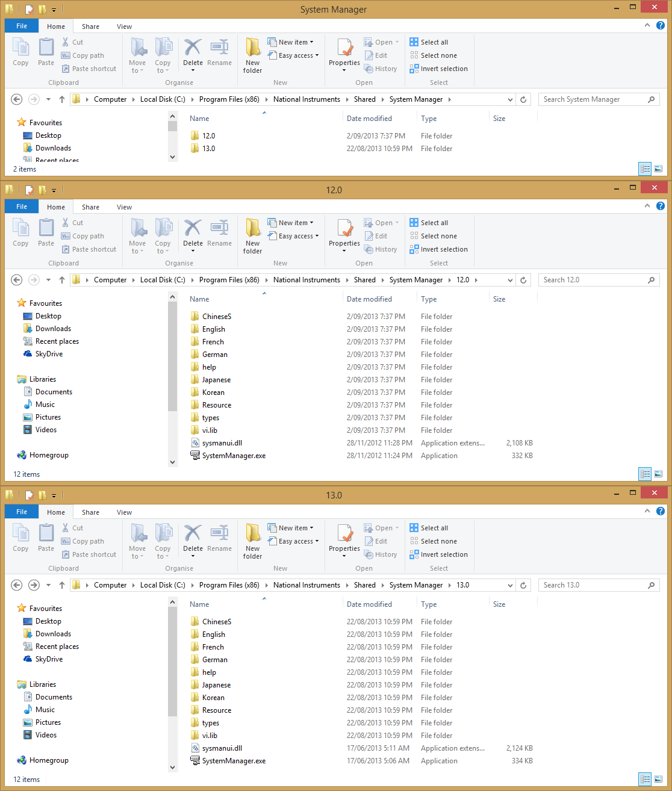Click Up arrow in the 12.0 window
672x791 pixels.
[62, 280]
